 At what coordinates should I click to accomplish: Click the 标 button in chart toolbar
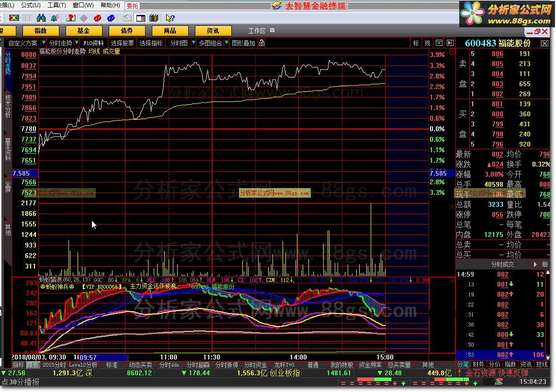416,43
